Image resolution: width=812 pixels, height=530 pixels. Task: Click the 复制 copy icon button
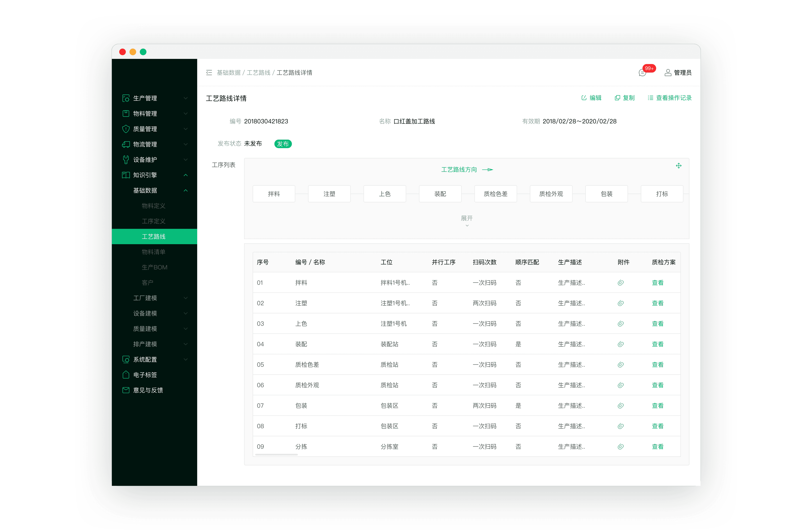(x=624, y=98)
